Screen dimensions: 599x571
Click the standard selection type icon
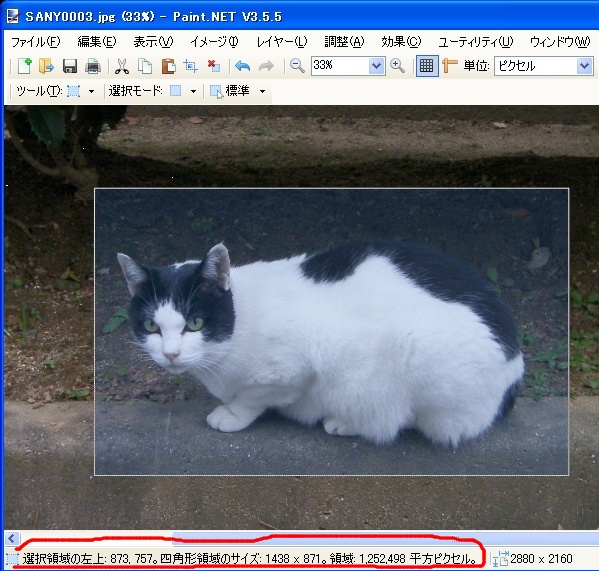pos(216,91)
